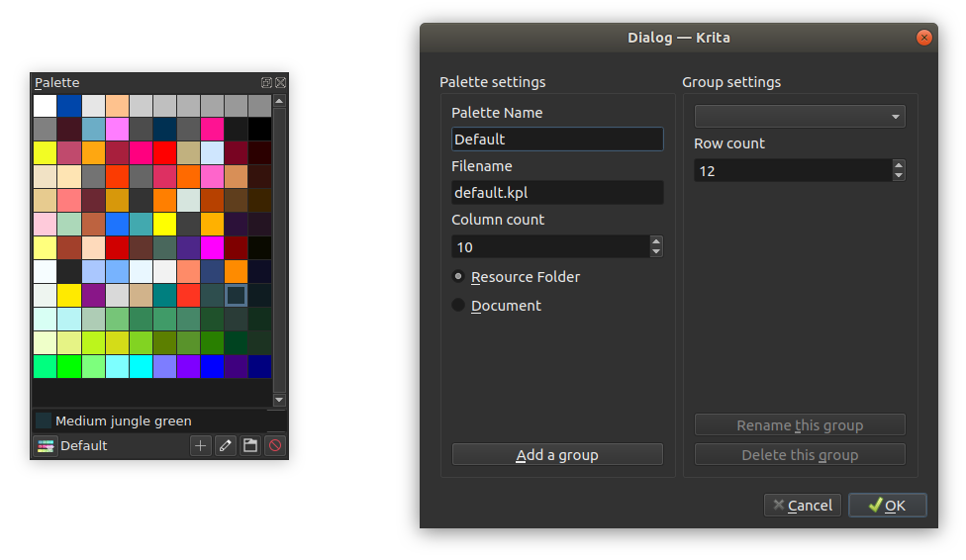Float the Palette docker
The image size is (966, 560).
click(x=266, y=82)
